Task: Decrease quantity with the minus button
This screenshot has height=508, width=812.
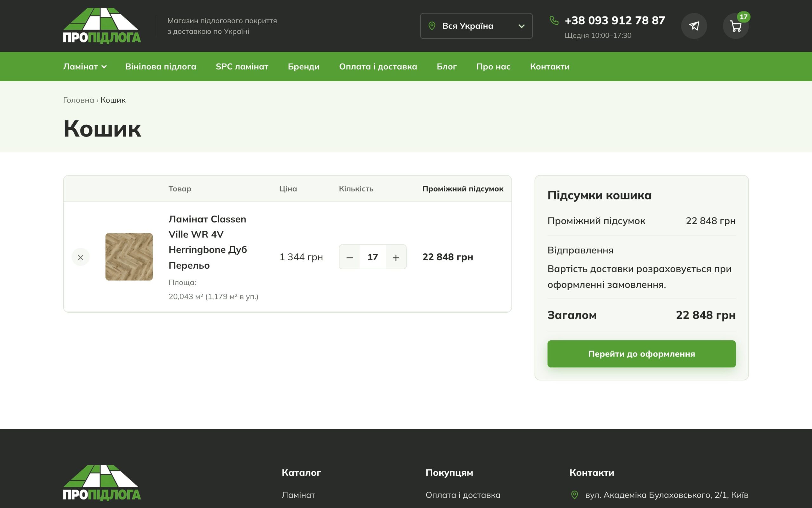Action: click(x=349, y=257)
